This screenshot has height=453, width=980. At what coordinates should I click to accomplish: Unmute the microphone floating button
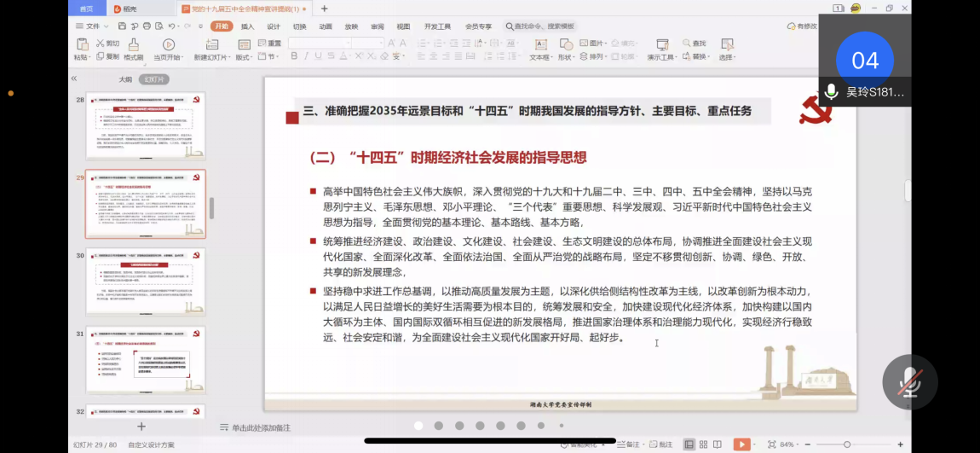click(909, 382)
